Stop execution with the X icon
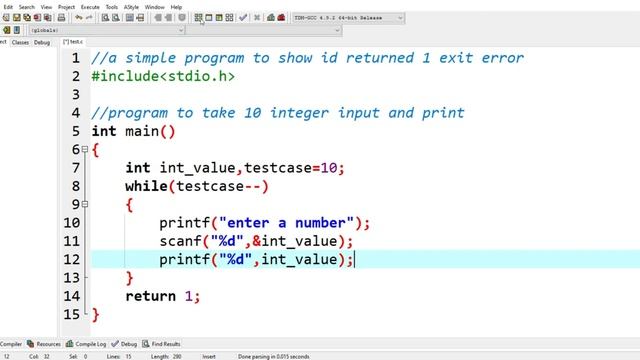Screen dimensions: 640x360 pos(257,18)
